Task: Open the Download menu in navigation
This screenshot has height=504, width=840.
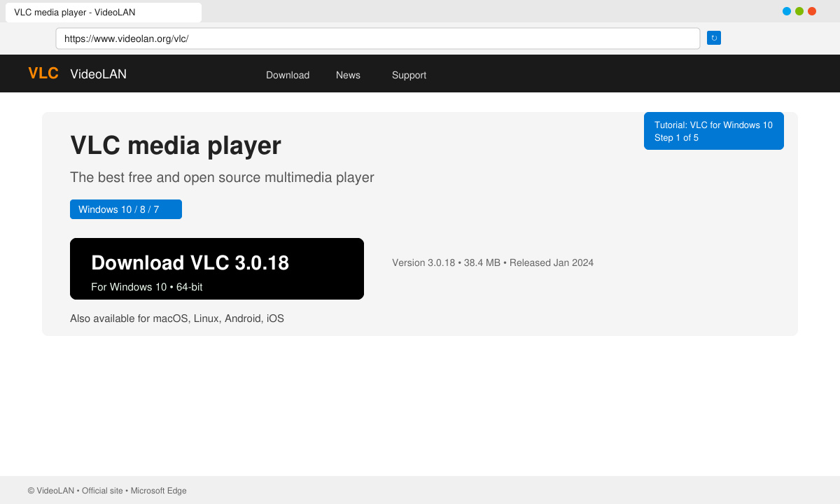Action: click(x=288, y=75)
